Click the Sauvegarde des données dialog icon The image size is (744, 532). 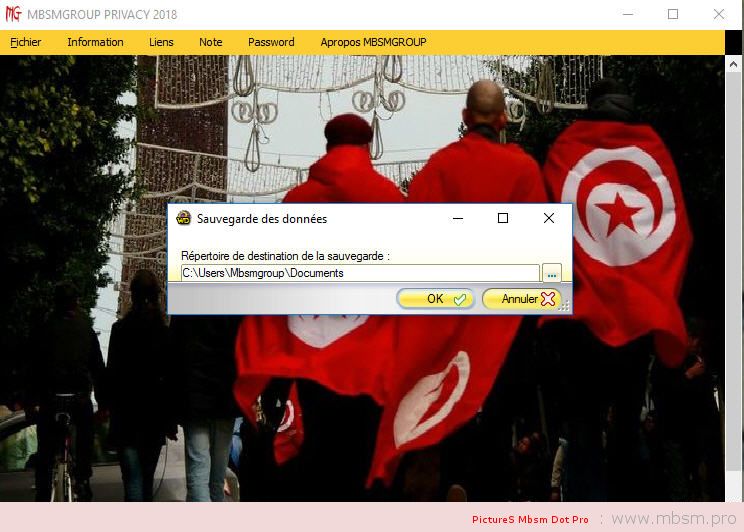pyautogui.click(x=183, y=218)
